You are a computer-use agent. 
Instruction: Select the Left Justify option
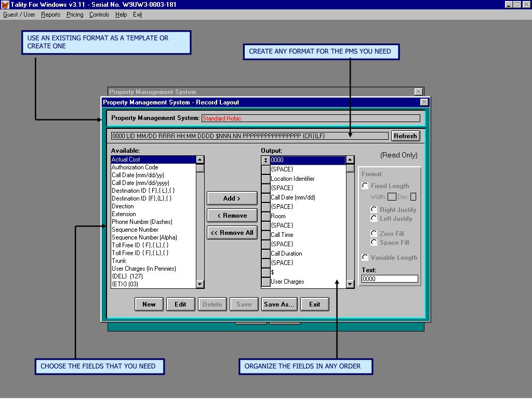374,219
